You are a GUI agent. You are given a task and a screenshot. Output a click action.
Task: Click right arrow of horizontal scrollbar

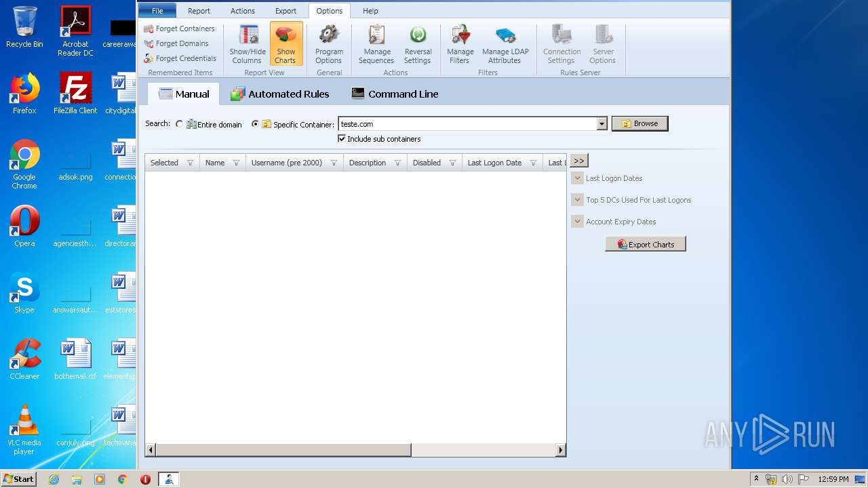pyautogui.click(x=561, y=450)
